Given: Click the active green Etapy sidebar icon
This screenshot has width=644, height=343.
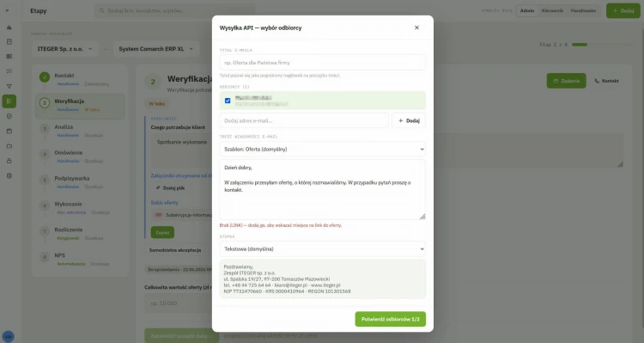Looking at the screenshot, I should tap(9, 101).
